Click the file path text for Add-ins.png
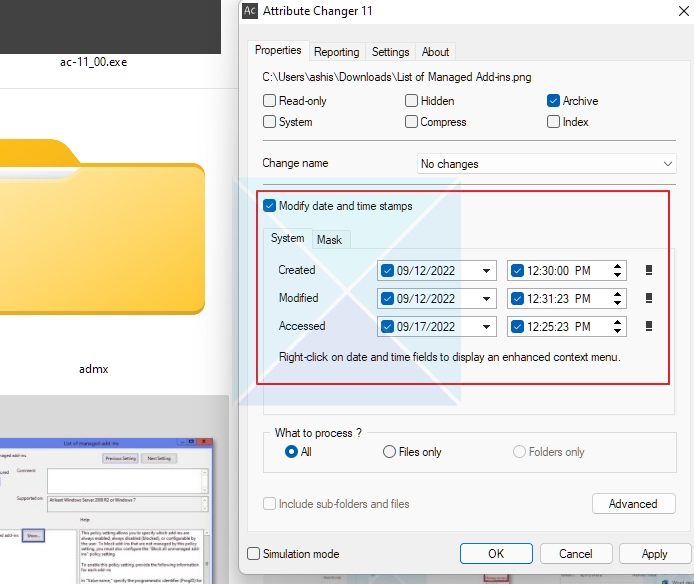This screenshot has height=584, width=694. pyautogui.click(x=397, y=77)
